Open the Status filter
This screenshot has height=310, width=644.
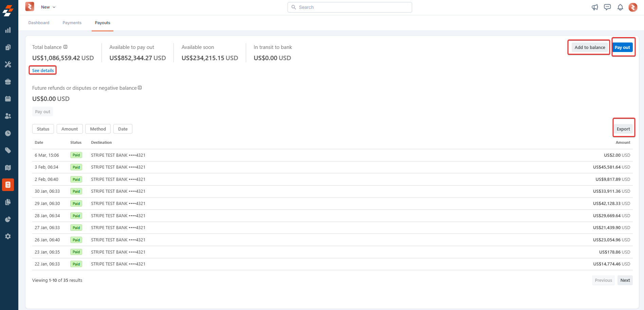pos(43,129)
